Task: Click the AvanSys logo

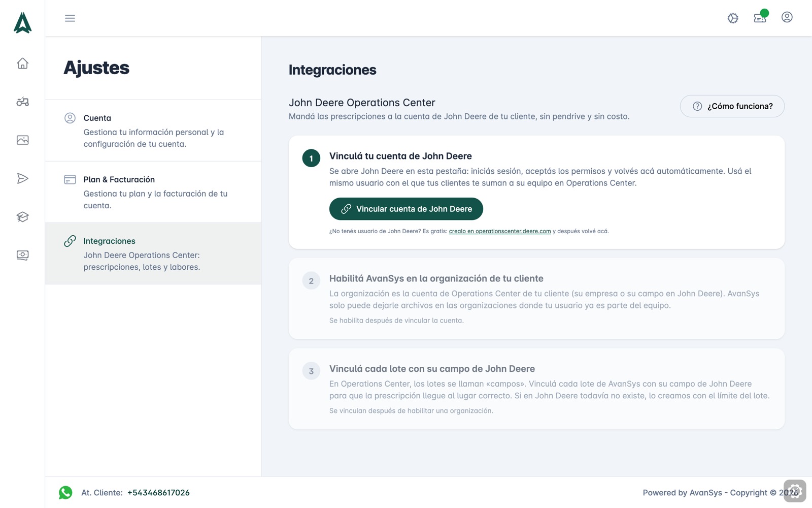Action: point(22,23)
